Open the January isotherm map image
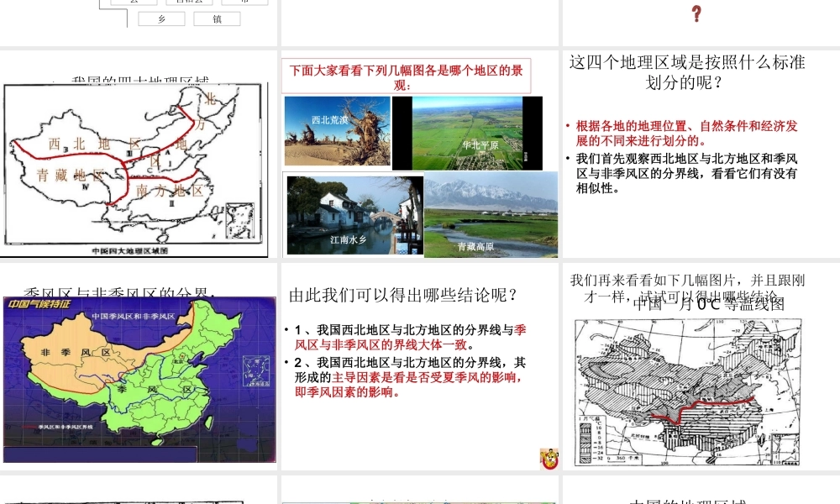Viewport: 840px width, 504px height. point(688,392)
